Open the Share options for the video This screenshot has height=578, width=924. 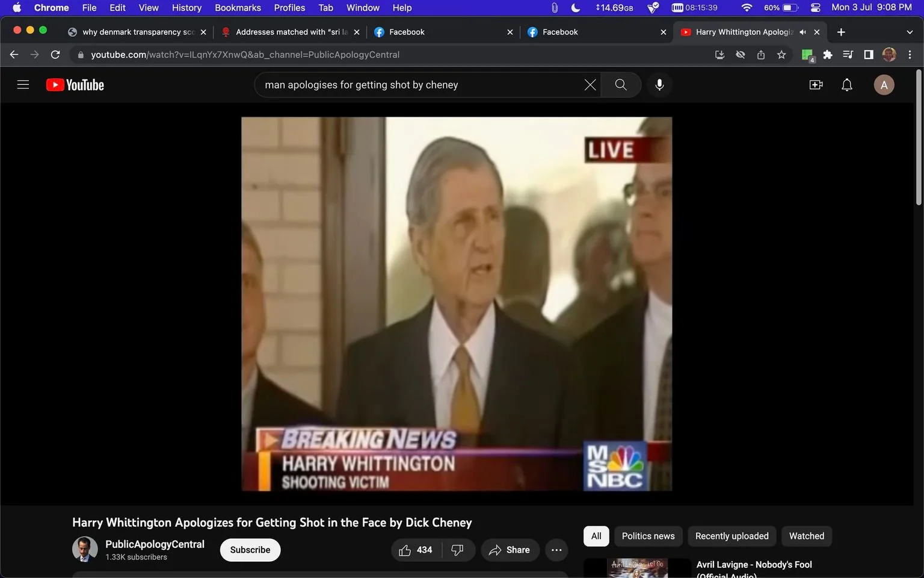coord(510,550)
